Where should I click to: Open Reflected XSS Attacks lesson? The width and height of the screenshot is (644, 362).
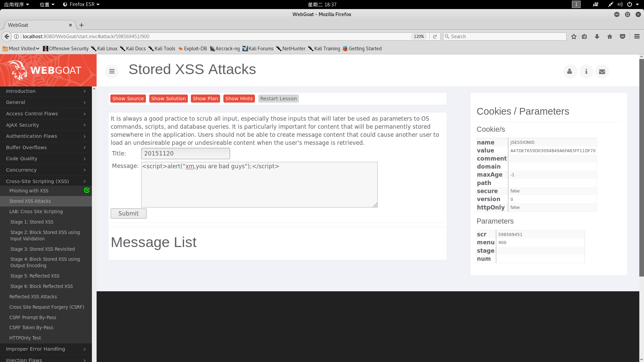pyautogui.click(x=33, y=297)
